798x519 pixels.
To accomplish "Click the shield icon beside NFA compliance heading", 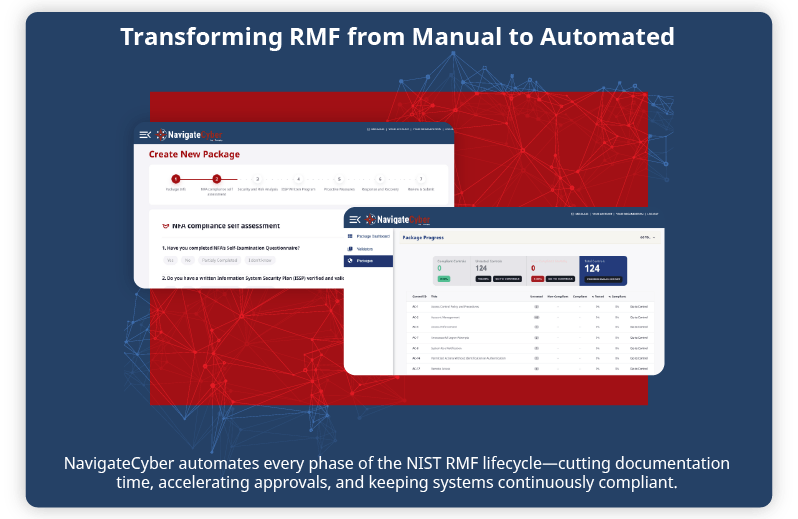I will [x=164, y=226].
